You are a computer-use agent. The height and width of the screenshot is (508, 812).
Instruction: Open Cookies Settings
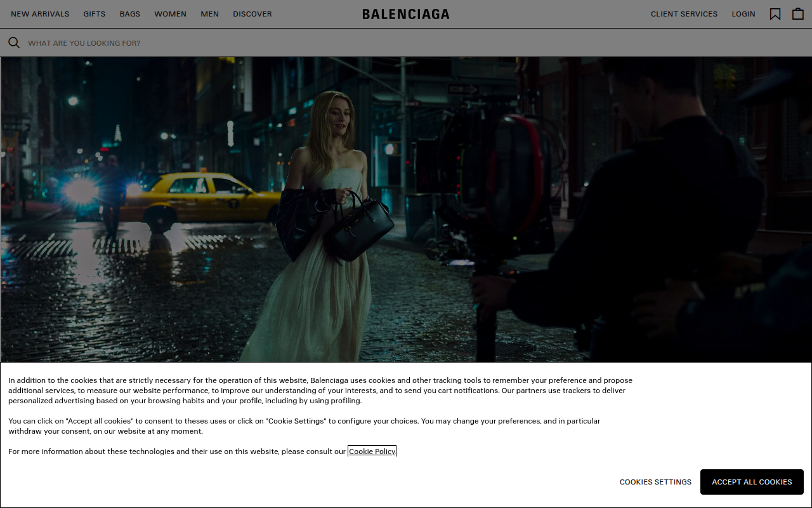(x=655, y=482)
